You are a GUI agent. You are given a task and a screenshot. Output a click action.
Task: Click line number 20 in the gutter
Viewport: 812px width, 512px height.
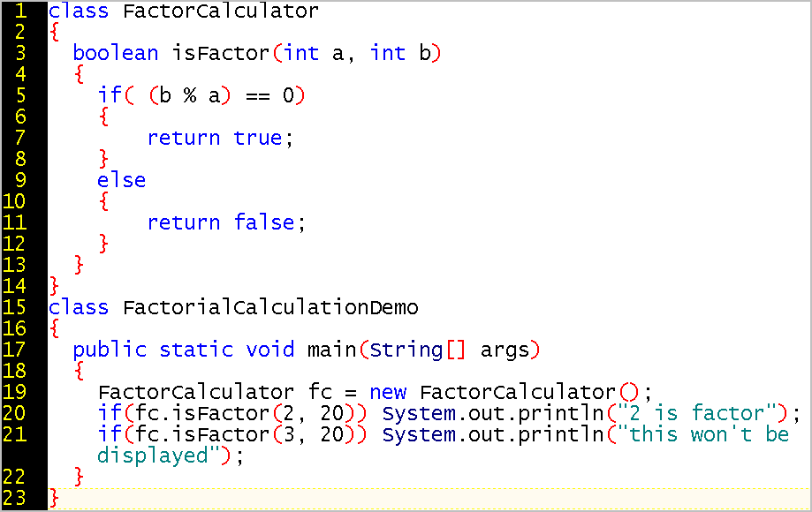(14, 413)
